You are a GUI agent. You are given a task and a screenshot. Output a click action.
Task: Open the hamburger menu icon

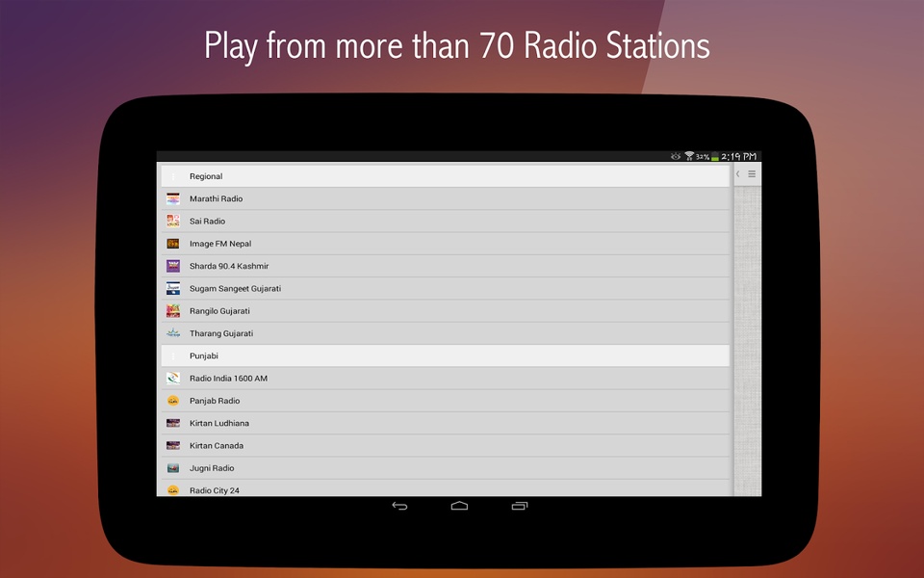(752, 174)
